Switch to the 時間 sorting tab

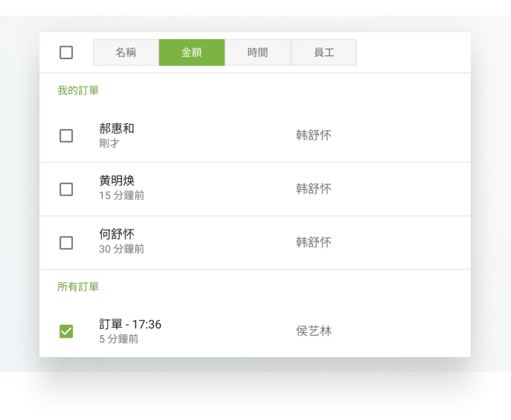(x=258, y=52)
